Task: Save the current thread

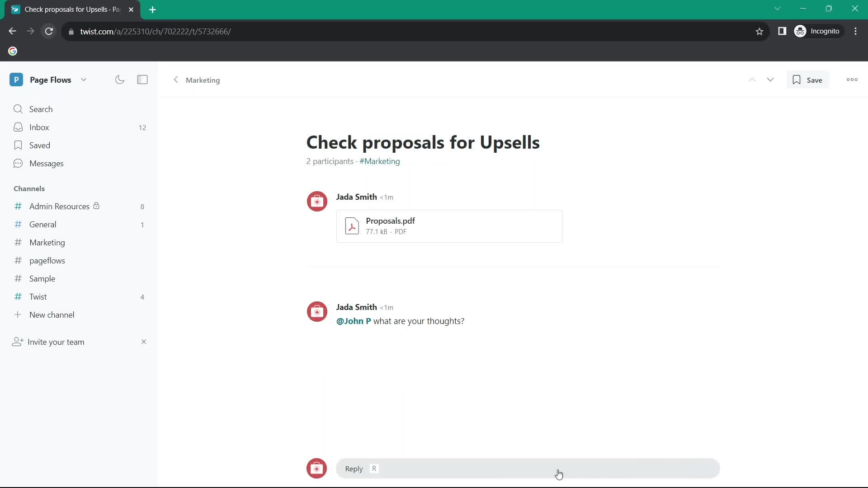Action: (808, 80)
